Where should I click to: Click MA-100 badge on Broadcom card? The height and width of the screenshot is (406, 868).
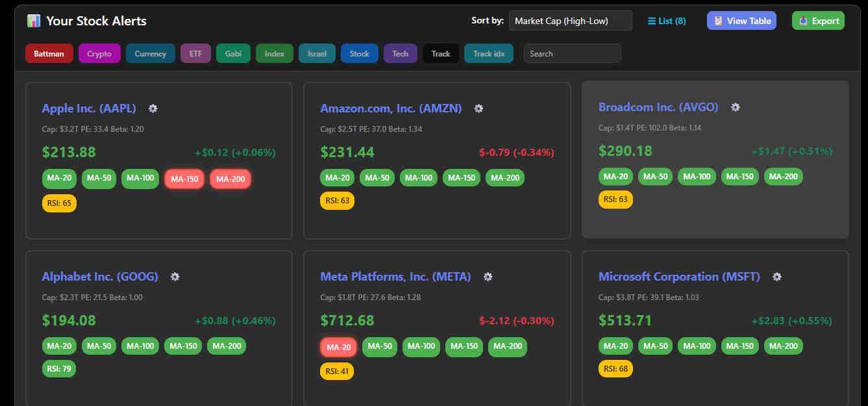pyautogui.click(x=697, y=177)
